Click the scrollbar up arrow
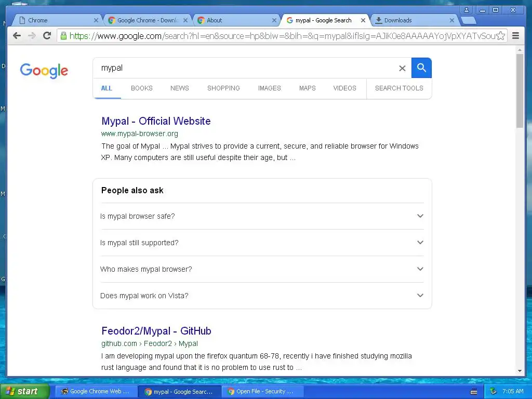The width and height of the screenshot is (532, 399). tap(520, 50)
